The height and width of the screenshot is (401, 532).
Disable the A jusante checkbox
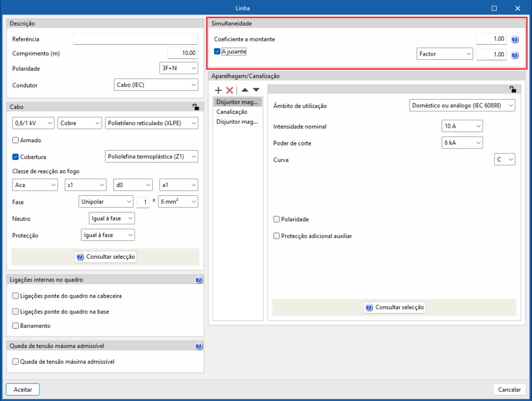coord(217,51)
